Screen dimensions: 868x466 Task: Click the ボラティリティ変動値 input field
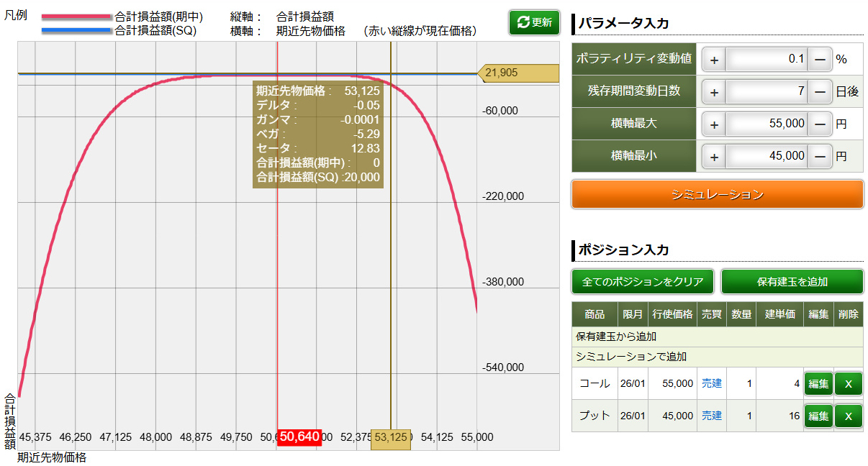coord(767,59)
